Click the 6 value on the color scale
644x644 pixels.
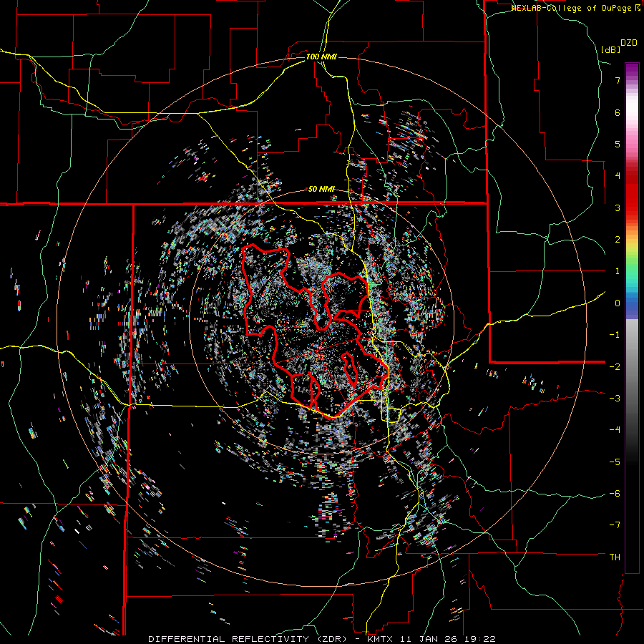point(618,112)
